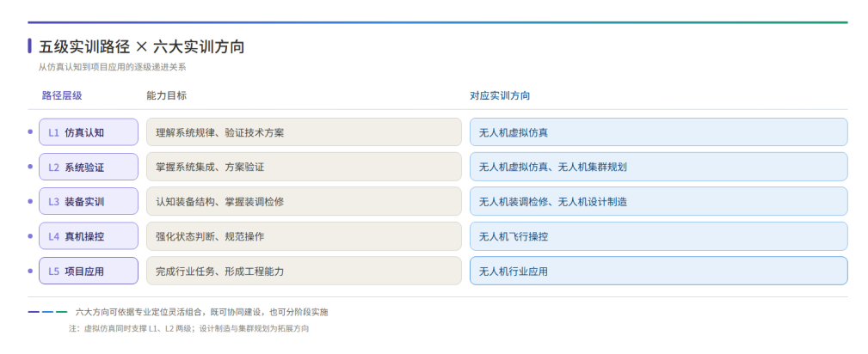The image size is (868, 354).
Task: Open the L5 项目应用 level card
Action: pos(89,271)
